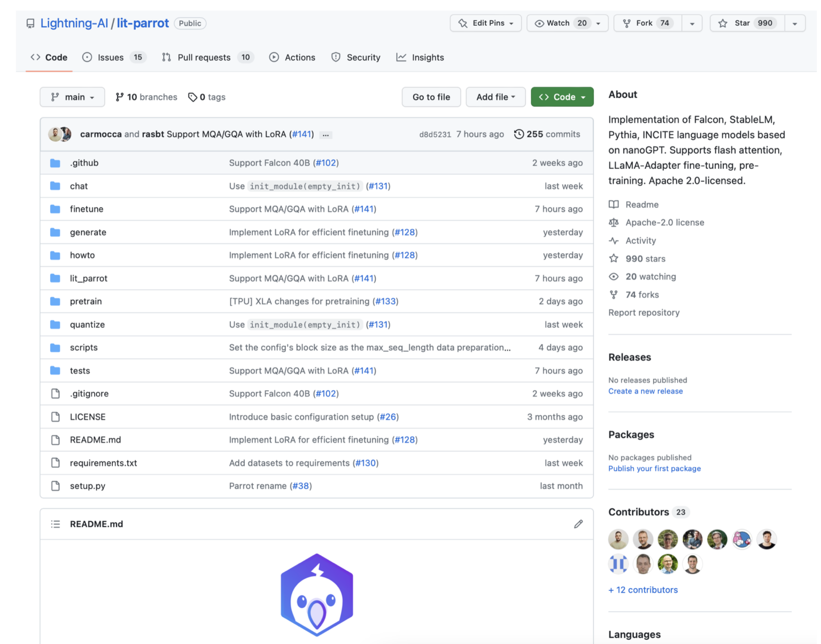Click the Apache-2.0 license scales icon
Screen dimensions: 821x644
(614, 222)
